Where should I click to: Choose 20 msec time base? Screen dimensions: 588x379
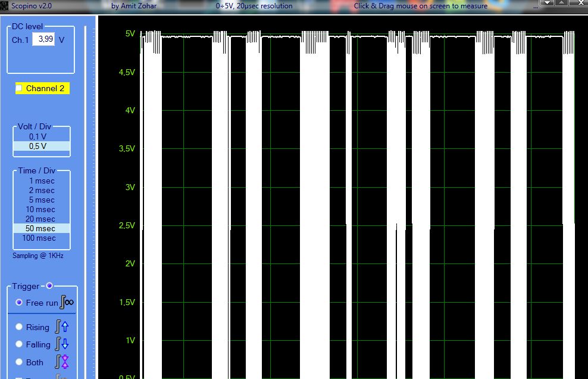[41, 219]
